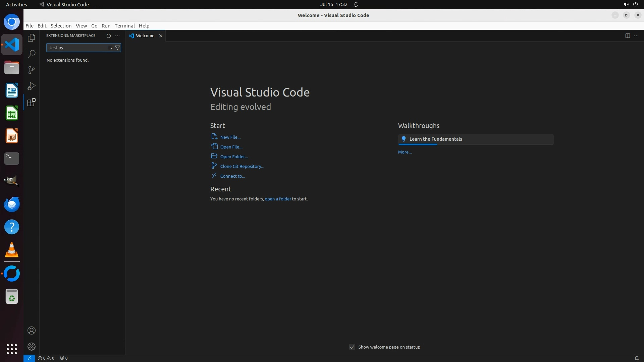Refresh the extensions marketplace list
The image size is (644, 362).
coord(108,36)
